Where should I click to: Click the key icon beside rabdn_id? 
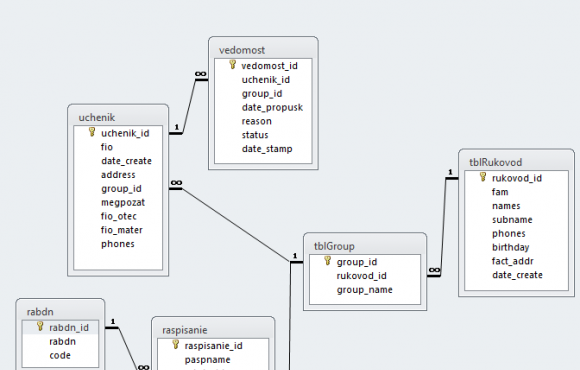40,327
